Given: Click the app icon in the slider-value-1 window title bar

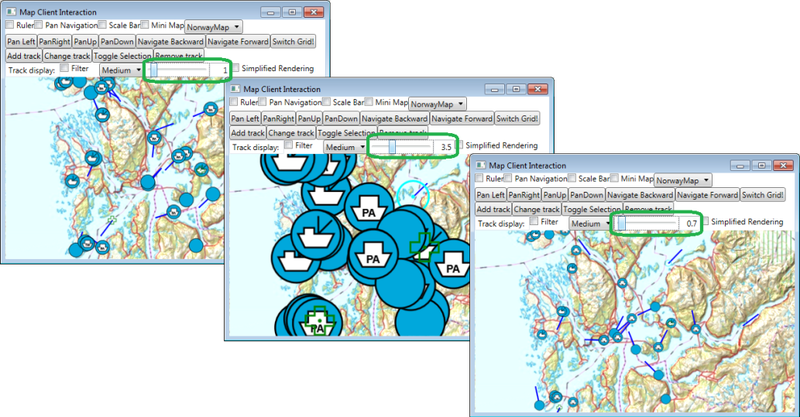Looking at the screenshot, I should point(11,11).
